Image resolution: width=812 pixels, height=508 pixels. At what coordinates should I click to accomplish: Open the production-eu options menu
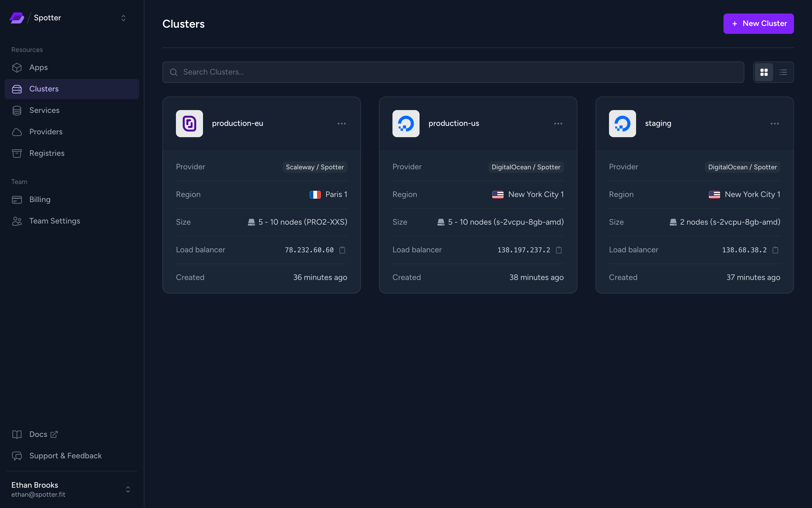tap(342, 124)
